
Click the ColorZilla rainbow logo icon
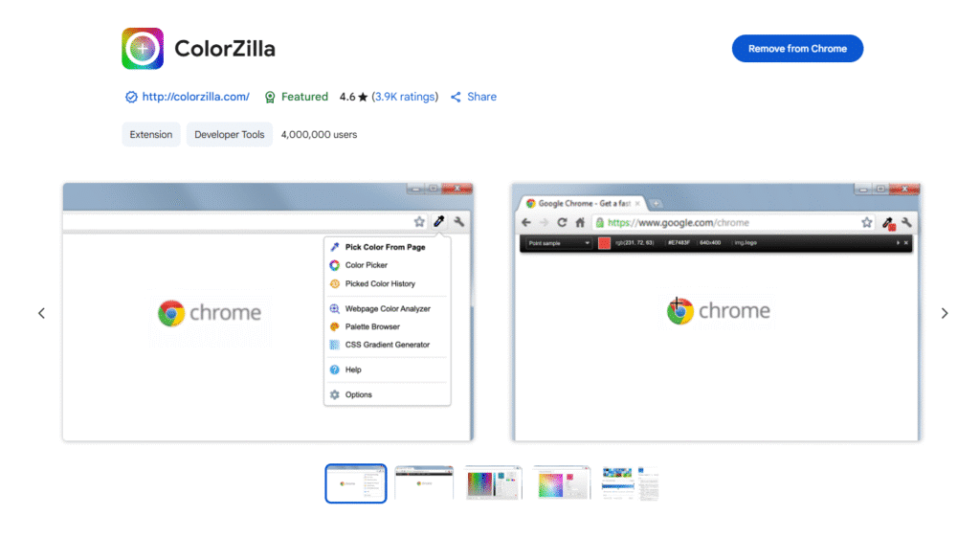tap(143, 48)
